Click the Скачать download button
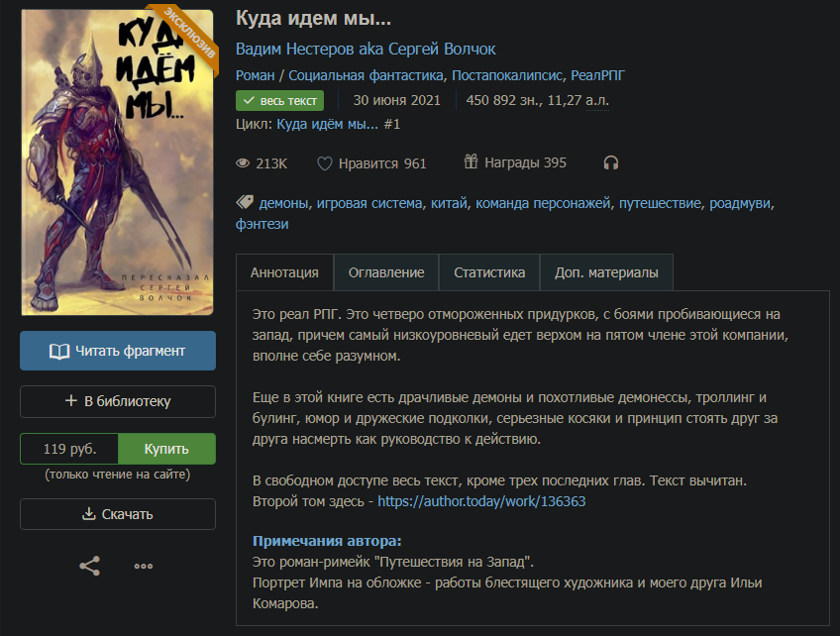Image resolution: width=840 pixels, height=636 pixels. pos(118,514)
